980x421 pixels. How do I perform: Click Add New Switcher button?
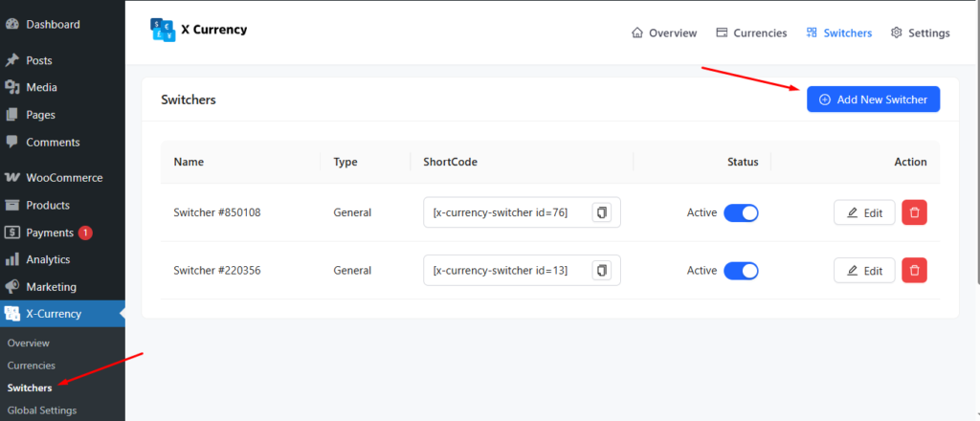coord(873,100)
